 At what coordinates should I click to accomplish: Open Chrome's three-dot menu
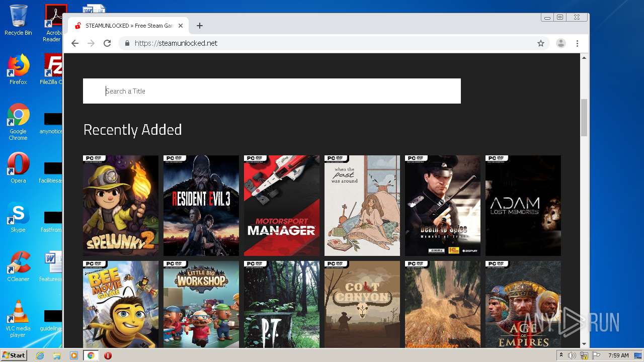tap(578, 43)
